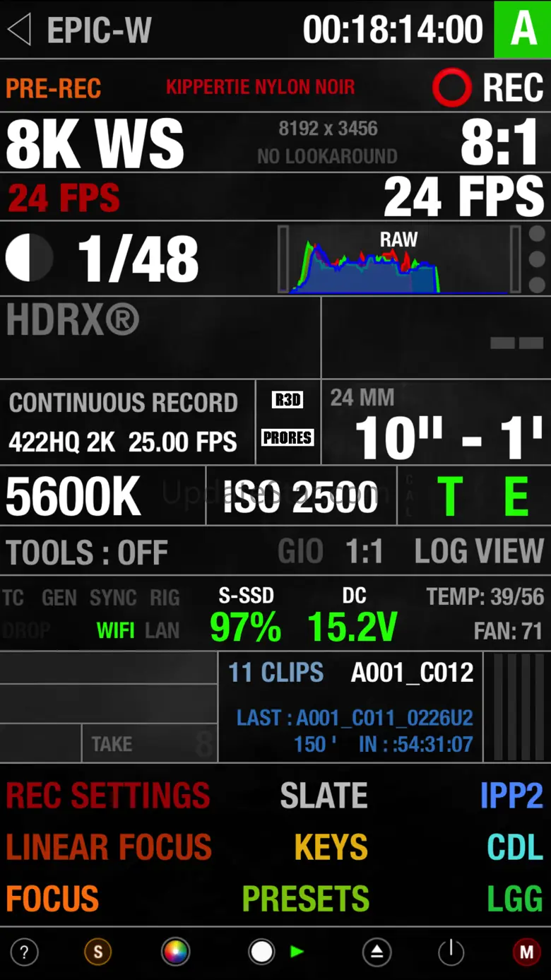551x980 pixels.
Task: Tap the 8192 x 3456 resolution text
Action: click(328, 129)
